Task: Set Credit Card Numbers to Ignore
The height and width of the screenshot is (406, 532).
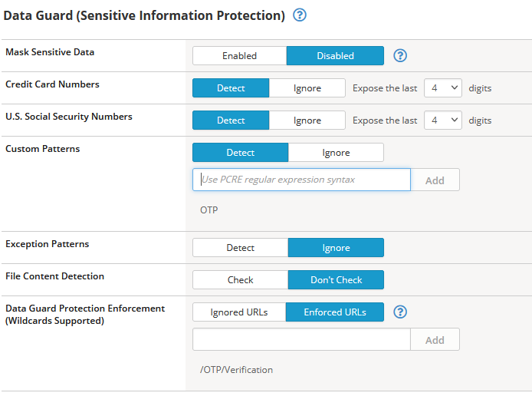Action: [307, 87]
